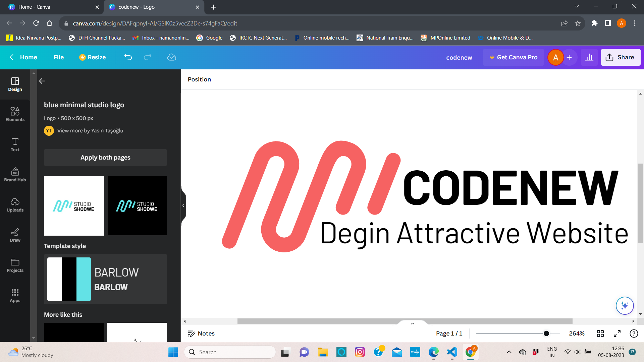Screen dimensions: 644x362
Task: Click the Undo arrow icon
Action: pos(128,57)
